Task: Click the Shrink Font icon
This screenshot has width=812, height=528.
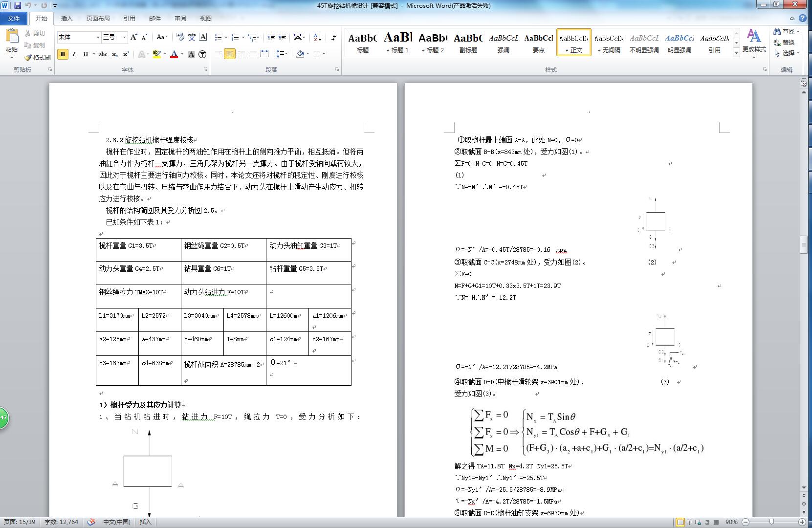Action: coord(145,37)
